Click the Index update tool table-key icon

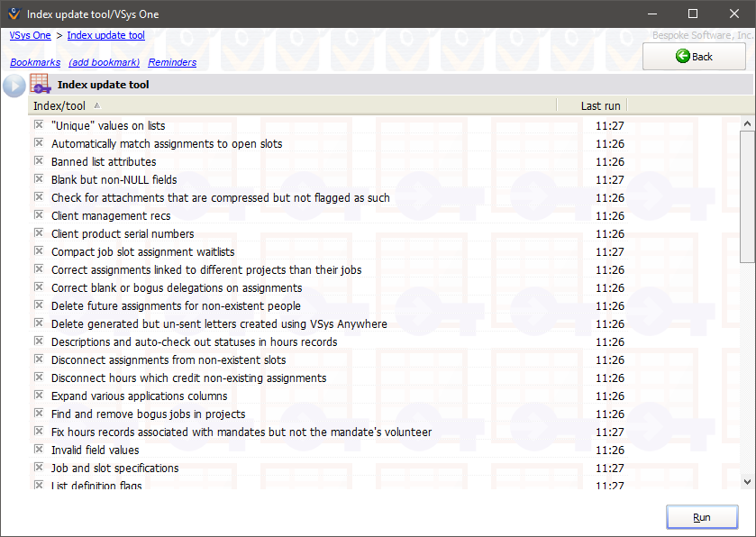click(x=41, y=85)
